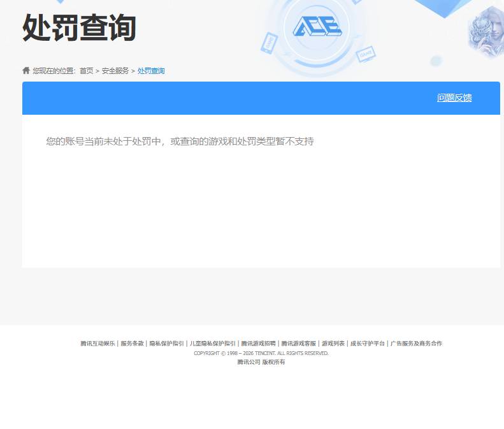Open 服务条款 footer link
Viewport: 504px width, 429px height.
(132, 344)
